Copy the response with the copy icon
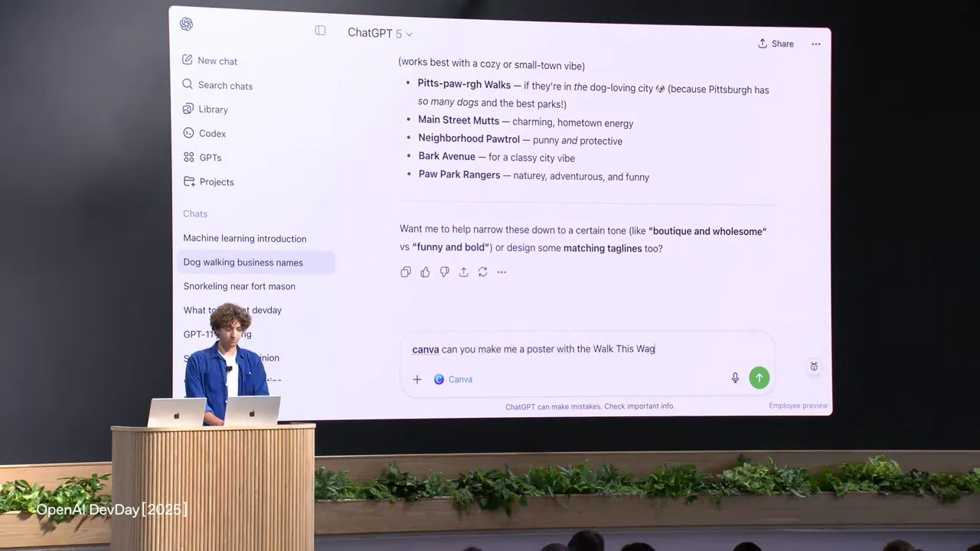This screenshot has height=551, width=980. click(x=406, y=272)
